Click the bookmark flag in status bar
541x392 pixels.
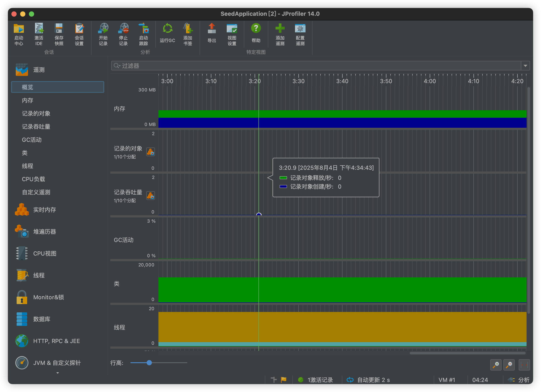284,380
